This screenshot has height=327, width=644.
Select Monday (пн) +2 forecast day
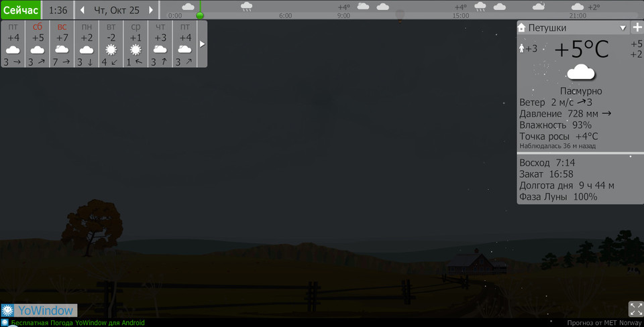pyautogui.click(x=87, y=44)
